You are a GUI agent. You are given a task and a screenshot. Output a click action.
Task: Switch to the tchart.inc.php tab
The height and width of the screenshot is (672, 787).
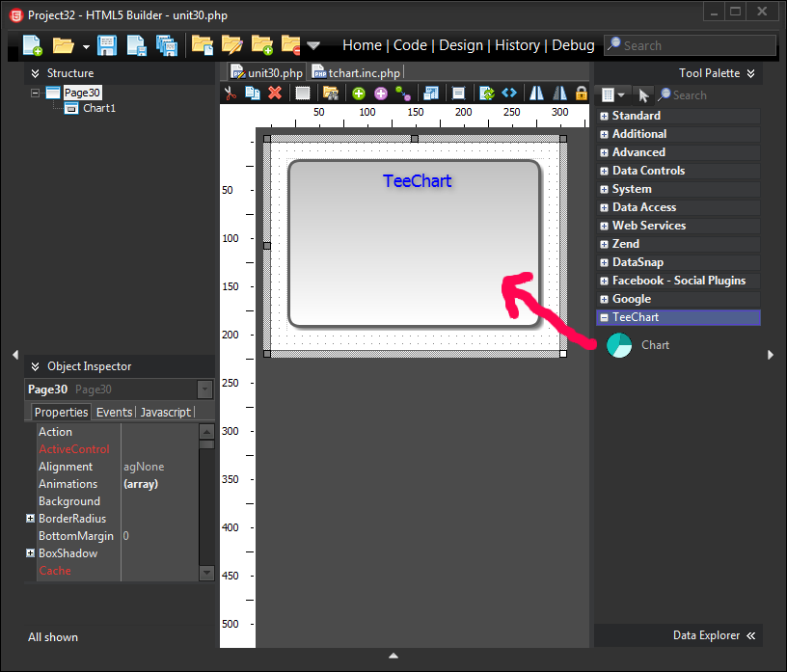click(x=357, y=72)
